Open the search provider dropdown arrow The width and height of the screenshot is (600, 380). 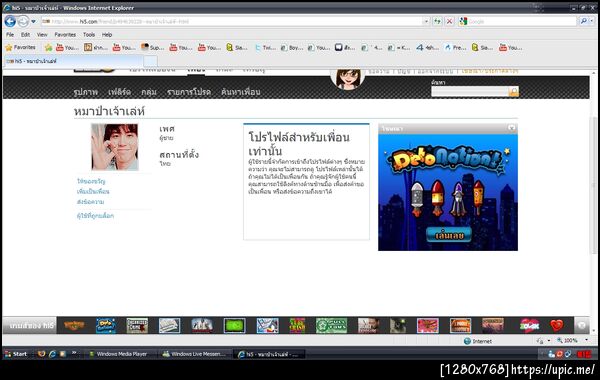tap(592, 21)
